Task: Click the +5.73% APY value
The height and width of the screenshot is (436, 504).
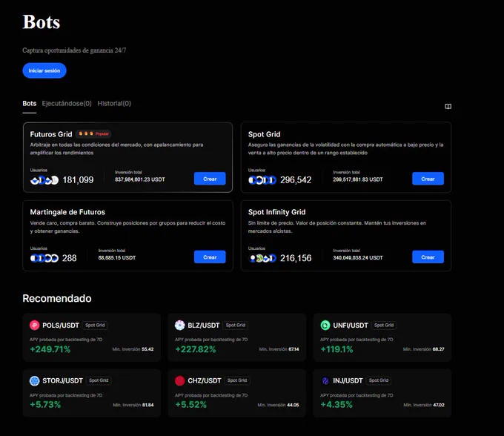Action: [45, 405]
